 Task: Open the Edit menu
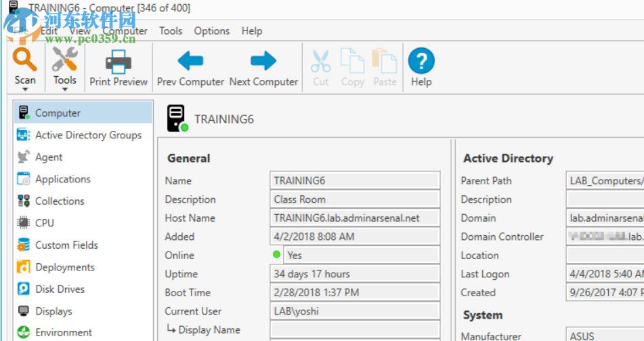49,31
